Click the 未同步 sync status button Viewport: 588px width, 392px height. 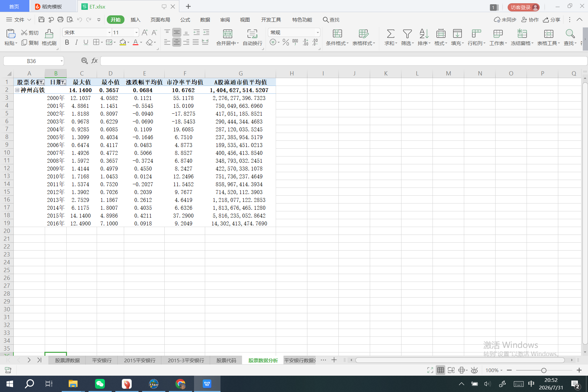coord(505,20)
